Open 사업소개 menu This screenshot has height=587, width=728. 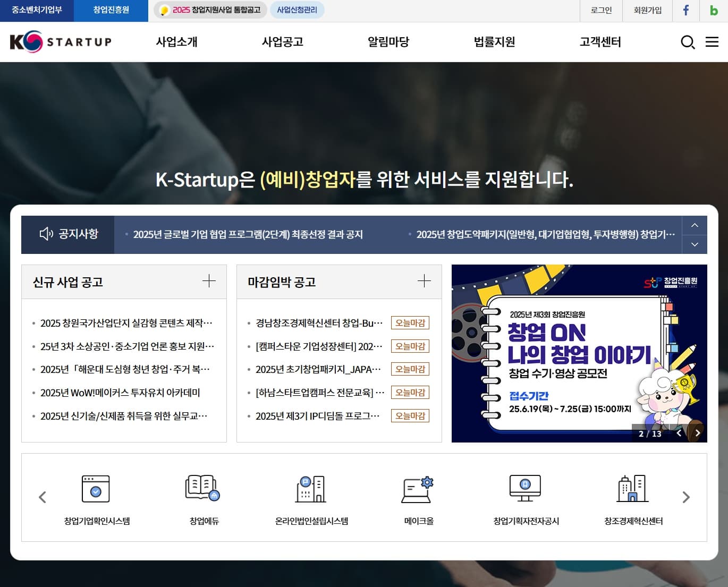pyautogui.click(x=176, y=42)
